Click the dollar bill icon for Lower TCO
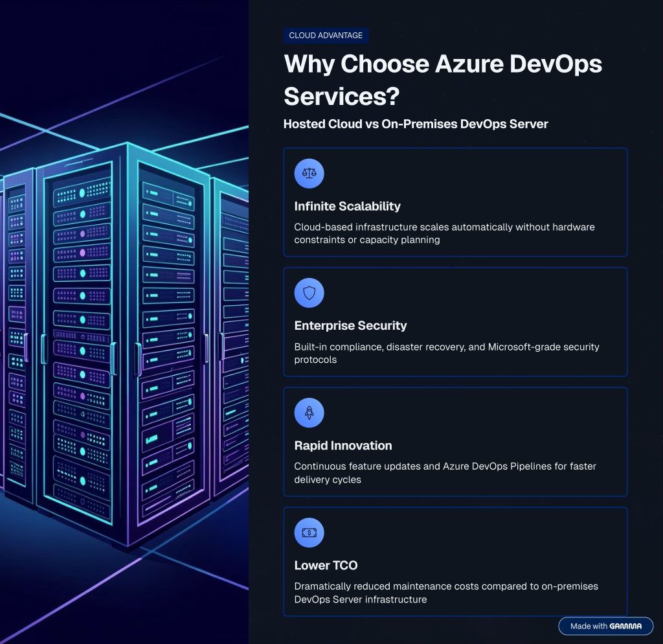Viewport: 663px width, 644px height. pos(309,533)
